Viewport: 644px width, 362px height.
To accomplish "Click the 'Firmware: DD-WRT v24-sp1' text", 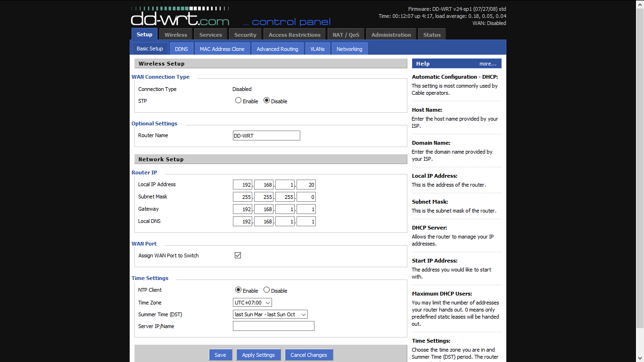I will (440, 9).
